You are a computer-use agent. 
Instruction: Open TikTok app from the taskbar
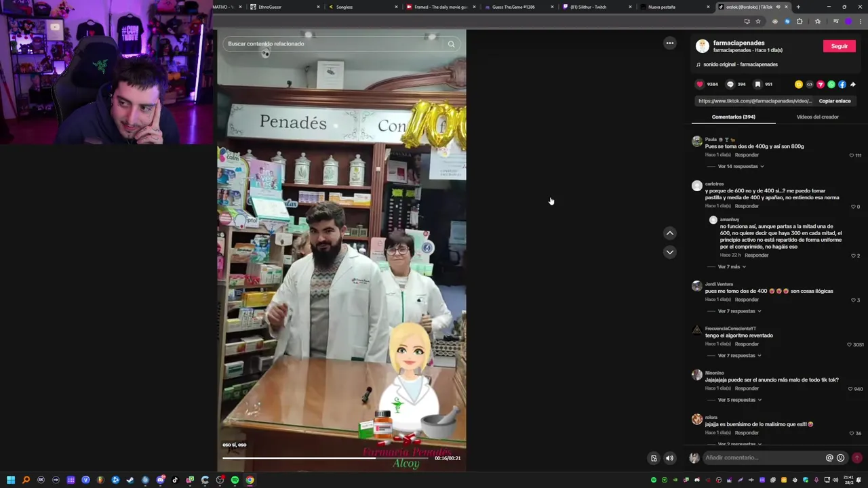(175, 480)
